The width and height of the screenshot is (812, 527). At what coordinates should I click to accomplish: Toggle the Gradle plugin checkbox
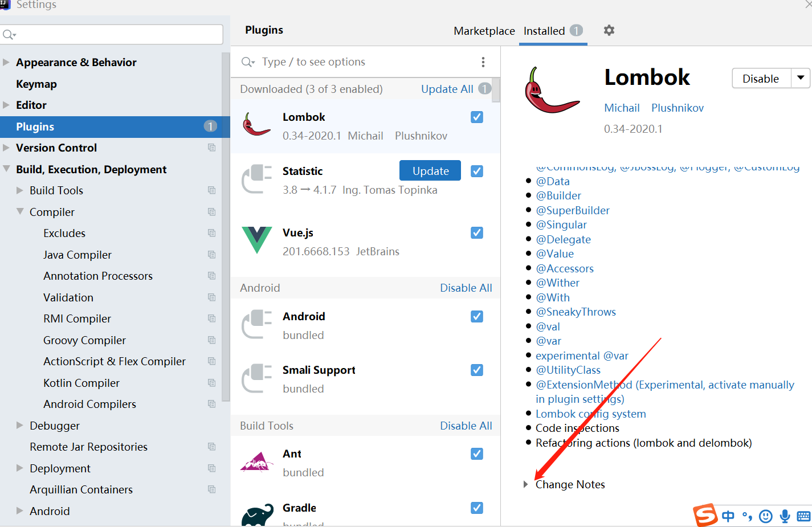477,508
